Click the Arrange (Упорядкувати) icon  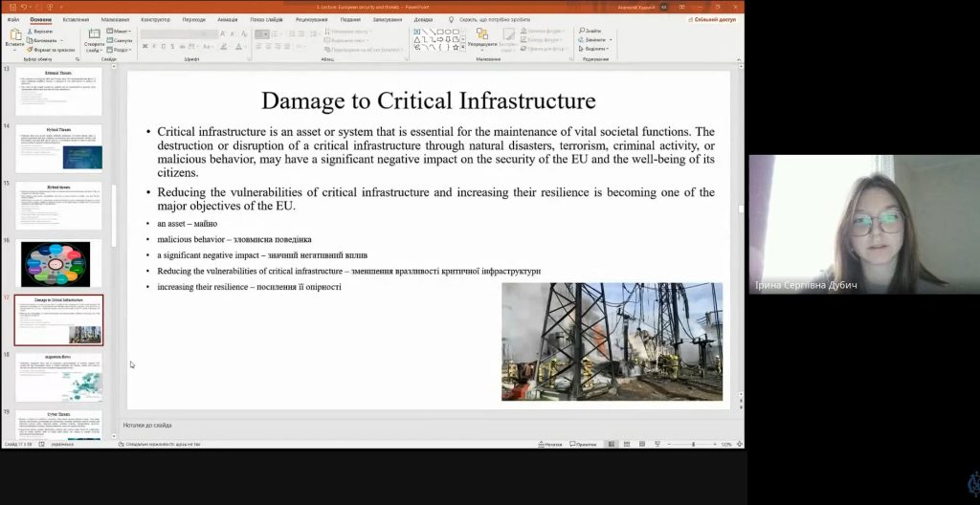(x=482, y=36)
